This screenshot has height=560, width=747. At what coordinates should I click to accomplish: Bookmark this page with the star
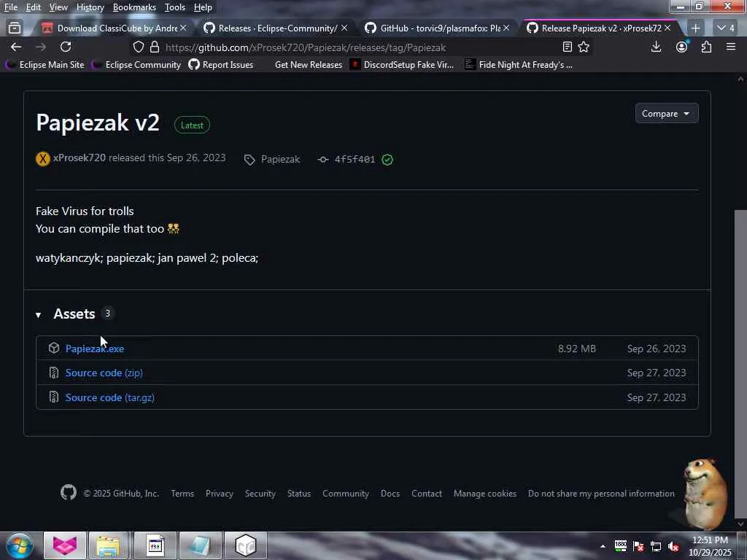(x=584, y=47)
